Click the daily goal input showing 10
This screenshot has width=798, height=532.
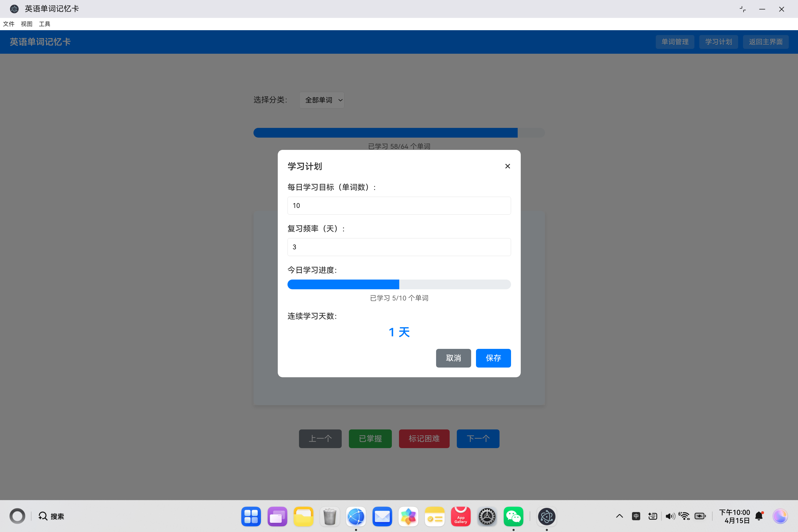coord(399,206)
